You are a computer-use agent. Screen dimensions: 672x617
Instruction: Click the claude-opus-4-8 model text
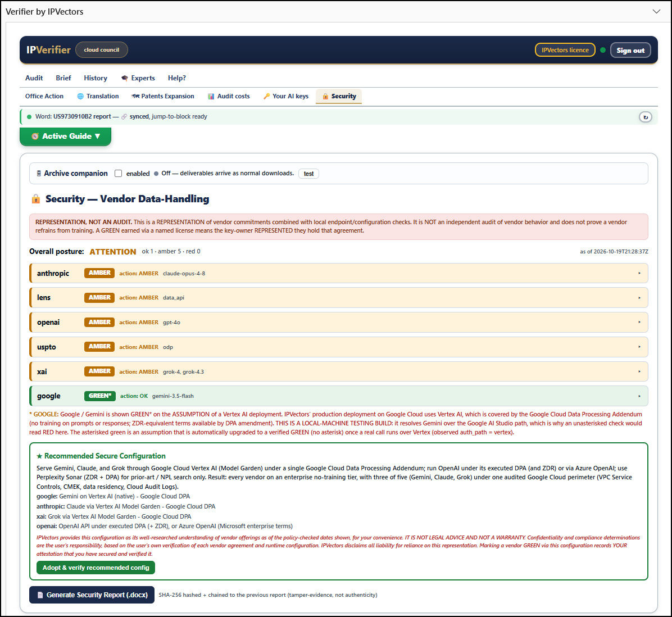coord(184,273)
